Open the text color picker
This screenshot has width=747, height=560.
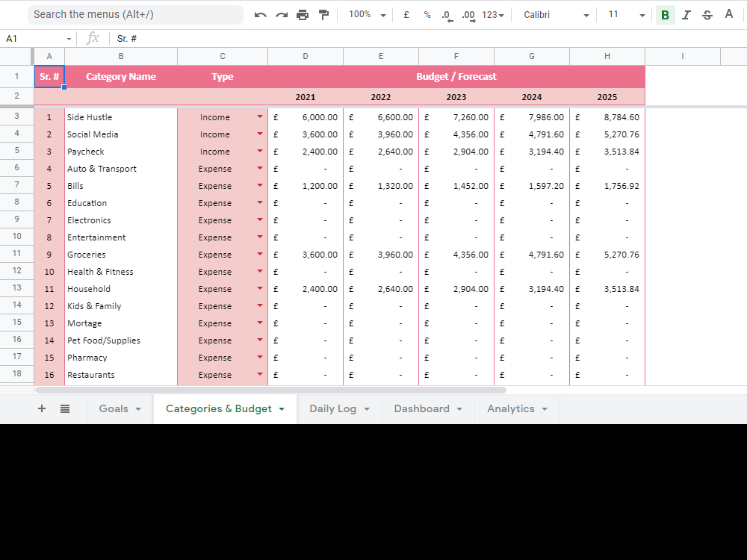pos(728,14)
